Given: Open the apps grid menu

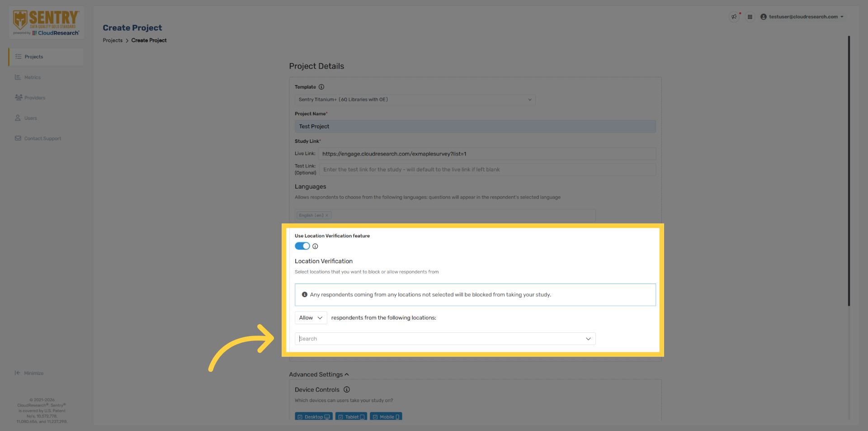Looking at the screenshot, I should point(750,17).
